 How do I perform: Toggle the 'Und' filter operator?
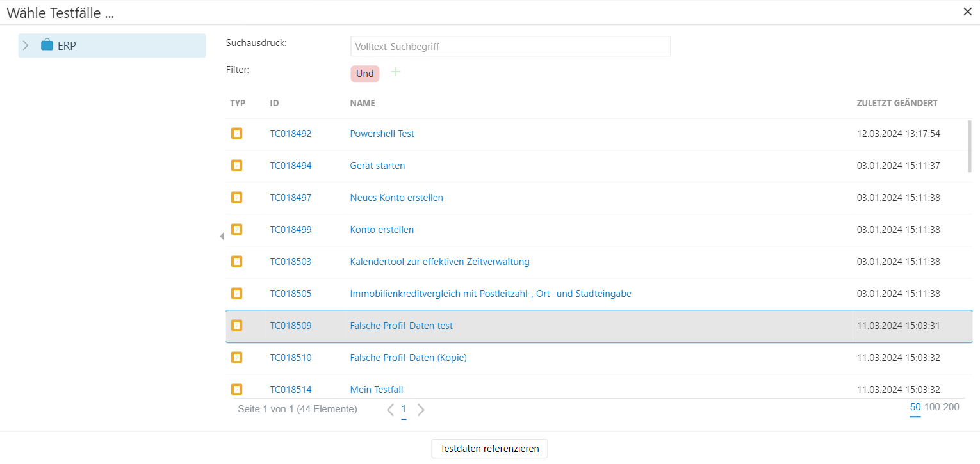364,74
